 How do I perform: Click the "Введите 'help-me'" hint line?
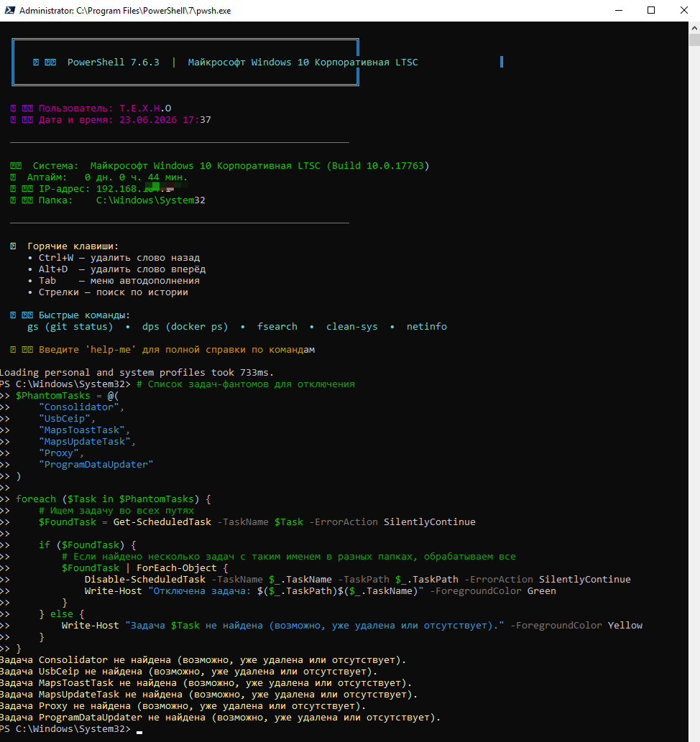coord(162,350)
